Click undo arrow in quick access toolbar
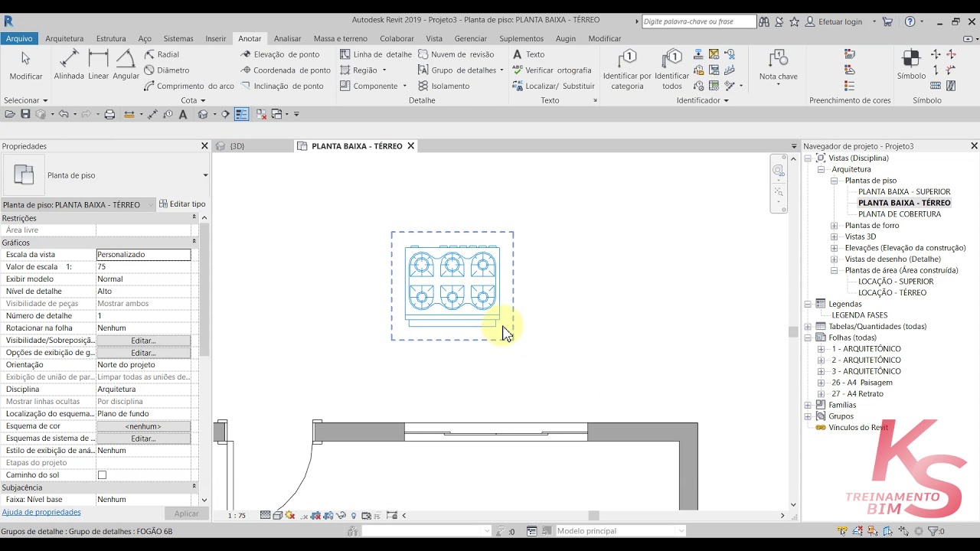Screen dimensions: 980x551 click(x=64, y=114)
